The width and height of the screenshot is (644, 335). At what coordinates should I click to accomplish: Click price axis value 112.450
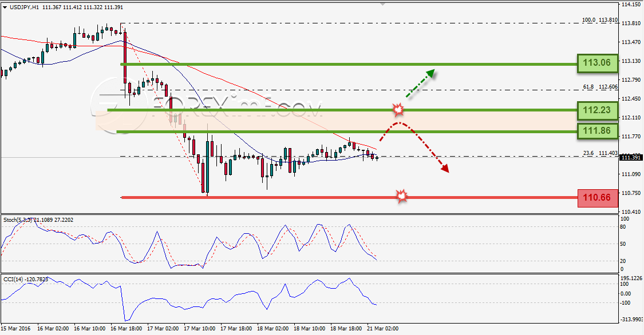(x=631, y=99)
